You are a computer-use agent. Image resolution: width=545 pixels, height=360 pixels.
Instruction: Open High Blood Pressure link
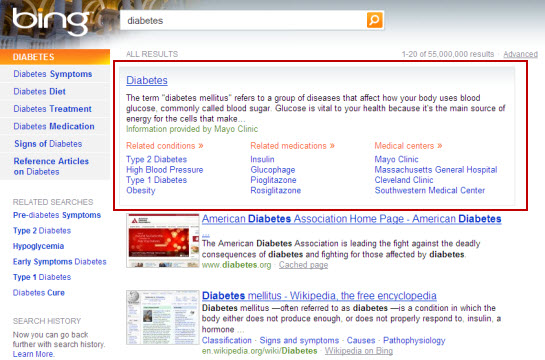165,170
